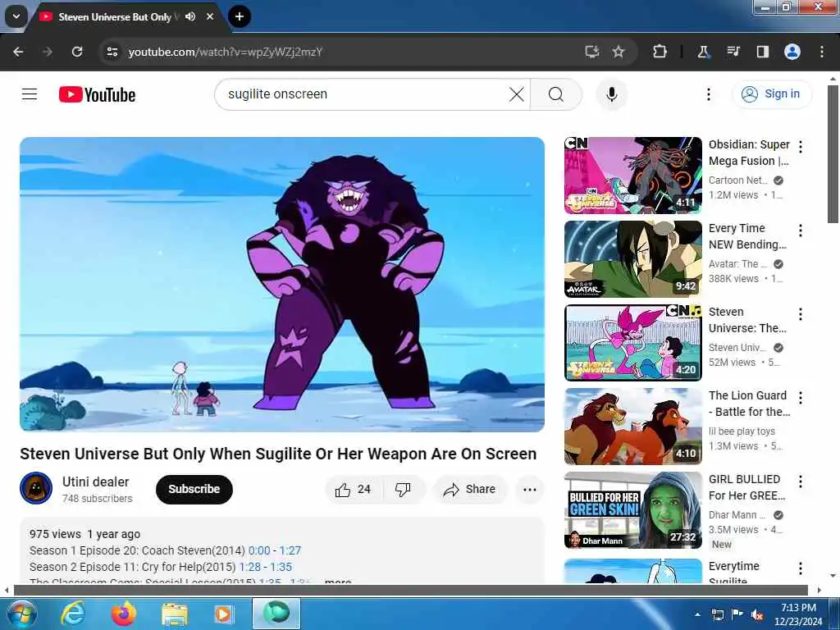Subscribe to Utini dealer
This screenshot has height=630, width=840.
pos(194,489)
